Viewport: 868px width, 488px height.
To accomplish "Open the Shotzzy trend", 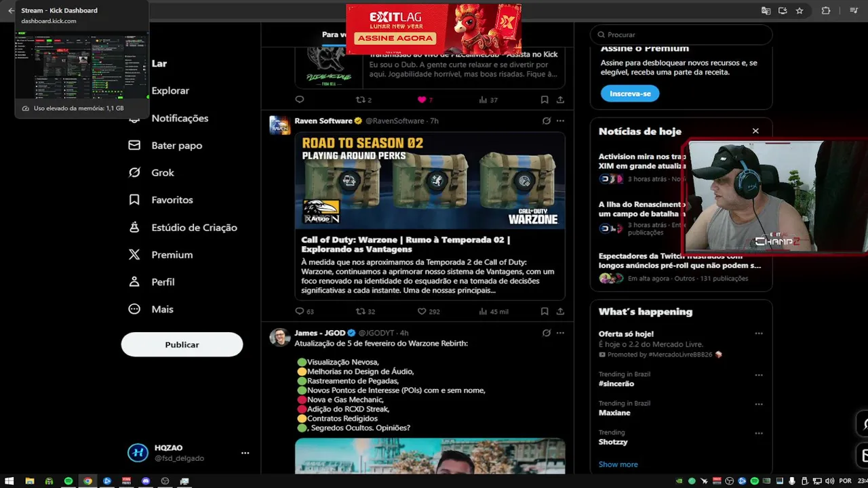I will coord(613,442).
